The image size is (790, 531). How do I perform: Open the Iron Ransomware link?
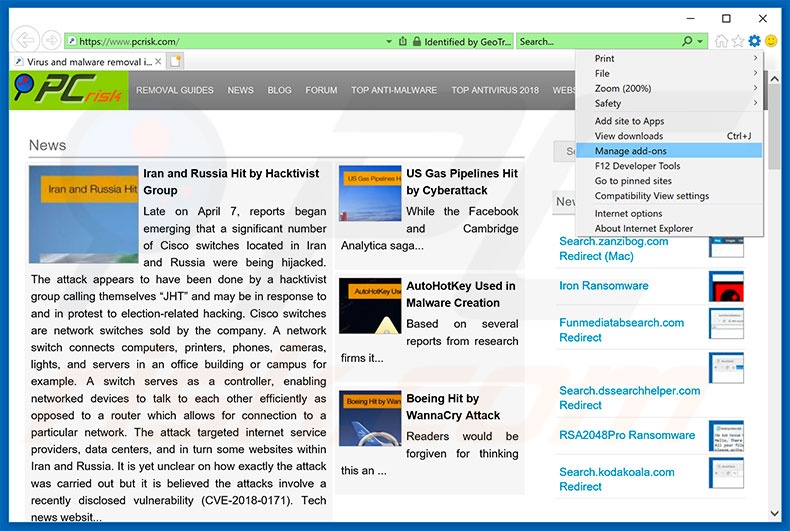pyautogui.click(x=603, y=286)
